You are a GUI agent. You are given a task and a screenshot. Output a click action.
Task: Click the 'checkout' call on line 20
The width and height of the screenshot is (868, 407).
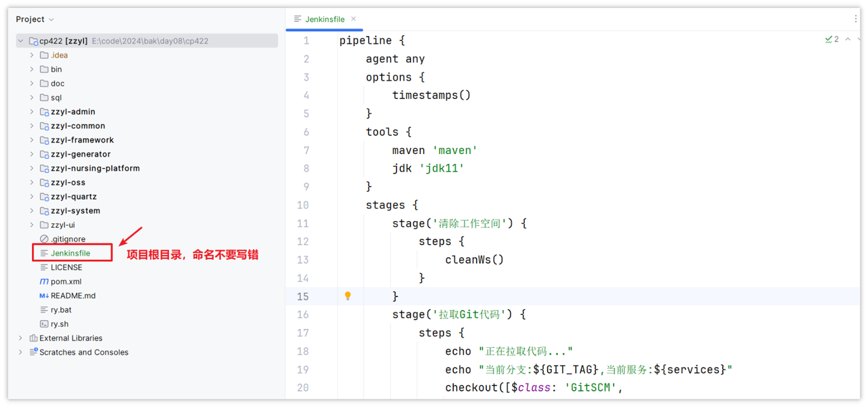[471, 388]
